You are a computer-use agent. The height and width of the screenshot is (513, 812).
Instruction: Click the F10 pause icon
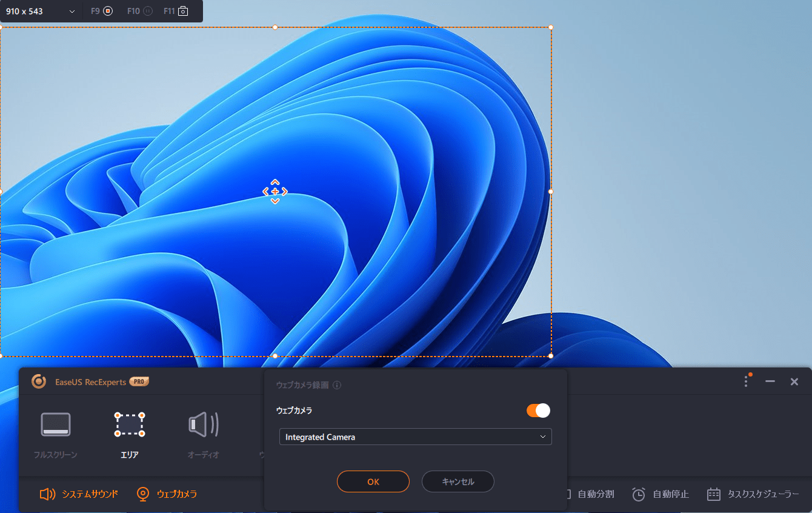[x=147, y=11]
